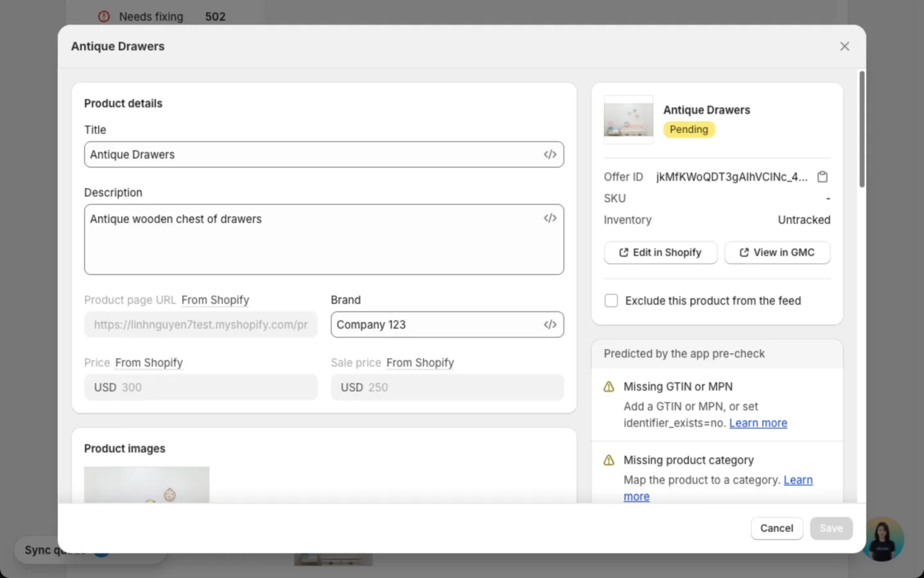Click the Title input field
Viewport: 924px width, 578px height.
[324, 154]
